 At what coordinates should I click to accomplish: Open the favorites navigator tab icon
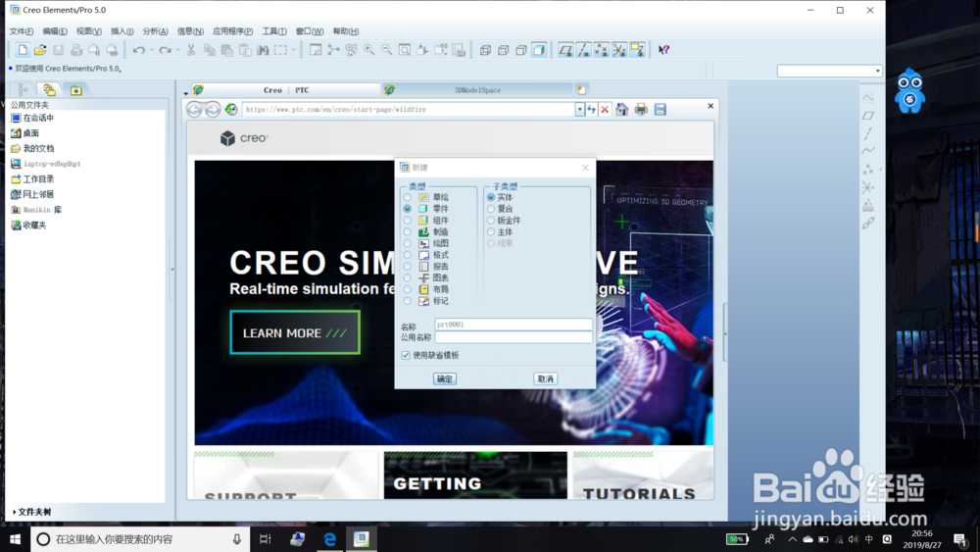(76, 90)
